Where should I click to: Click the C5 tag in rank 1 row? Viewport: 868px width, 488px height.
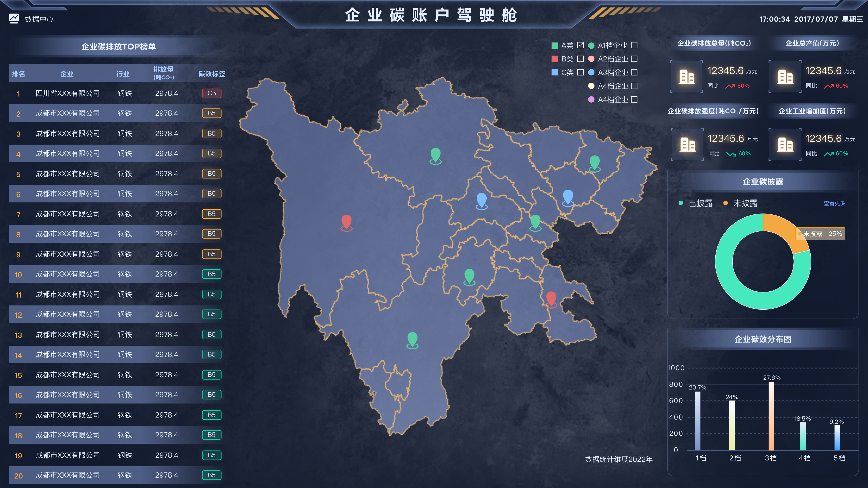(212, 93)
